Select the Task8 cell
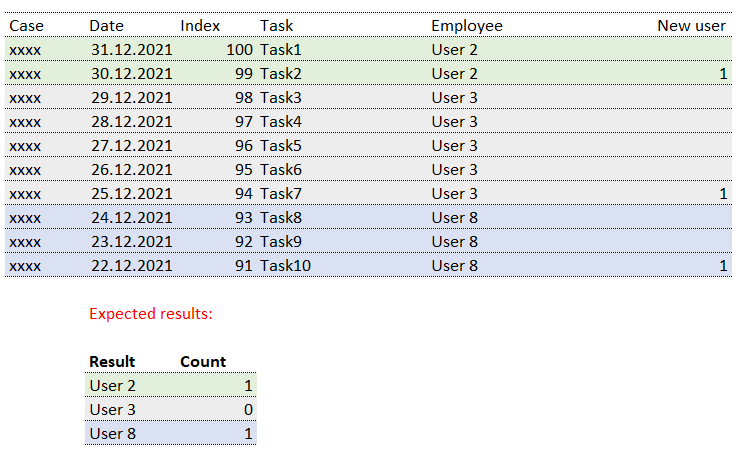 click(x=281, y=218)
